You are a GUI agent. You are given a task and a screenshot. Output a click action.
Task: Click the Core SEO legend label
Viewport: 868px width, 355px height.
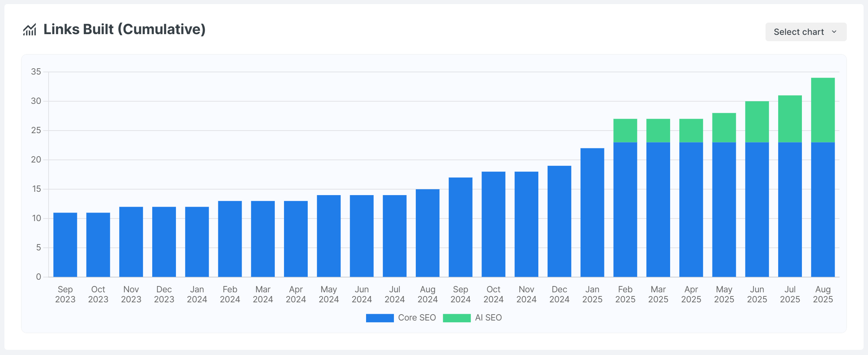(x=417, y=318)
